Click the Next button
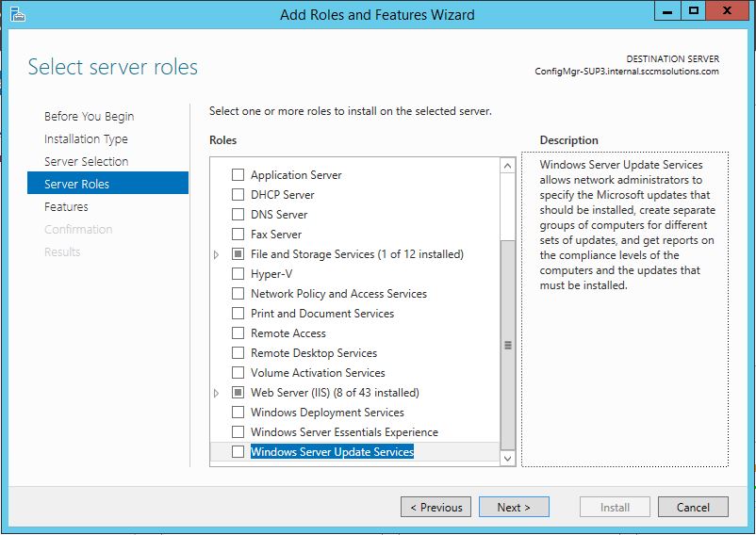The image size is (756, 535). pyautogui.click(x=513, y=507)
